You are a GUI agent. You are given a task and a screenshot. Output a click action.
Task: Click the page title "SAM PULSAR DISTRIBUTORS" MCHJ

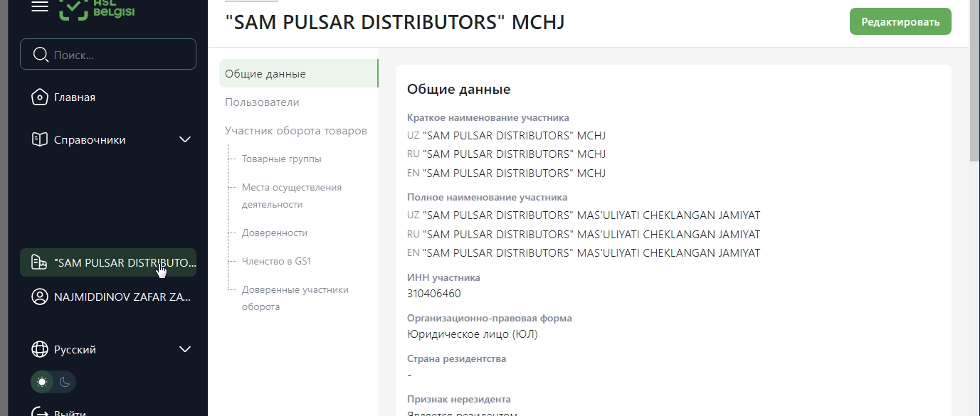tap(394, 22)
